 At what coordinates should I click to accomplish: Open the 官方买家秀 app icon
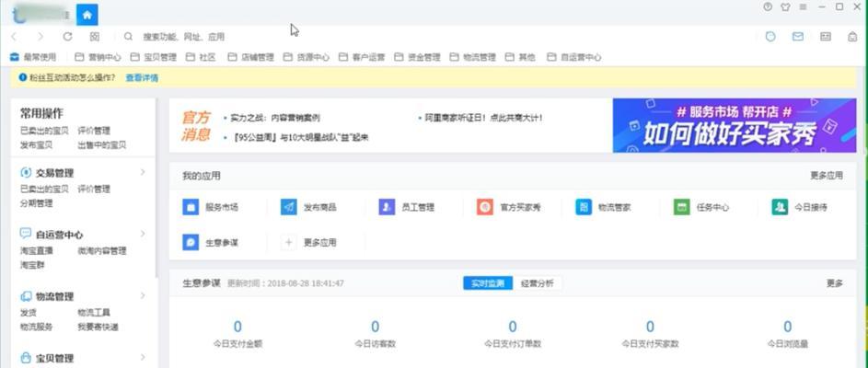(485, 208)
